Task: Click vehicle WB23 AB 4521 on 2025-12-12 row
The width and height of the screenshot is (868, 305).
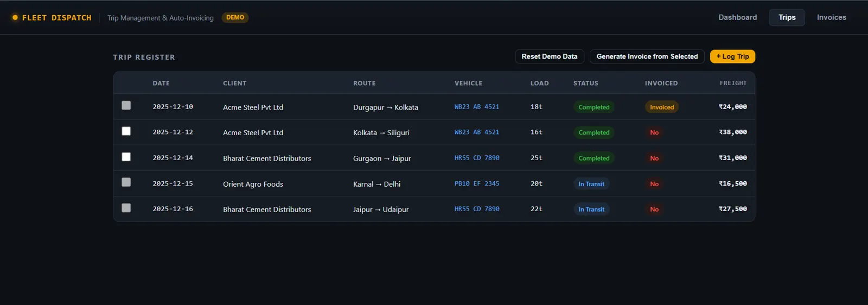Action: [x=477, y=132]
